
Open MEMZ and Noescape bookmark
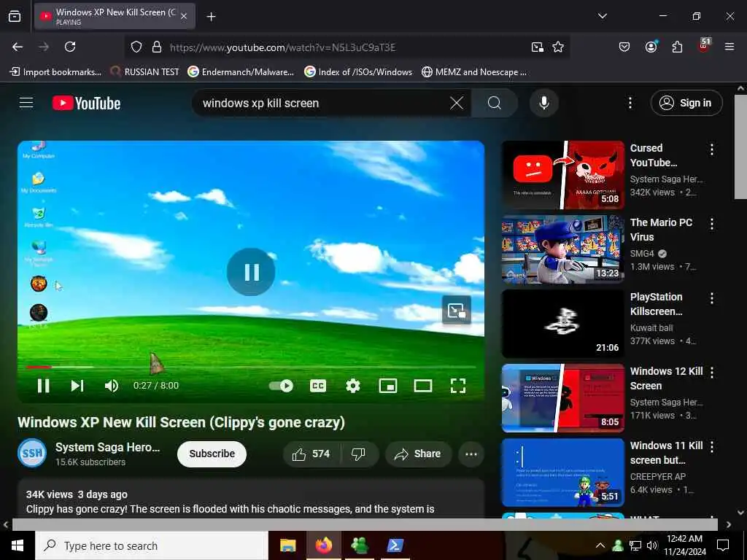(474, 72)
